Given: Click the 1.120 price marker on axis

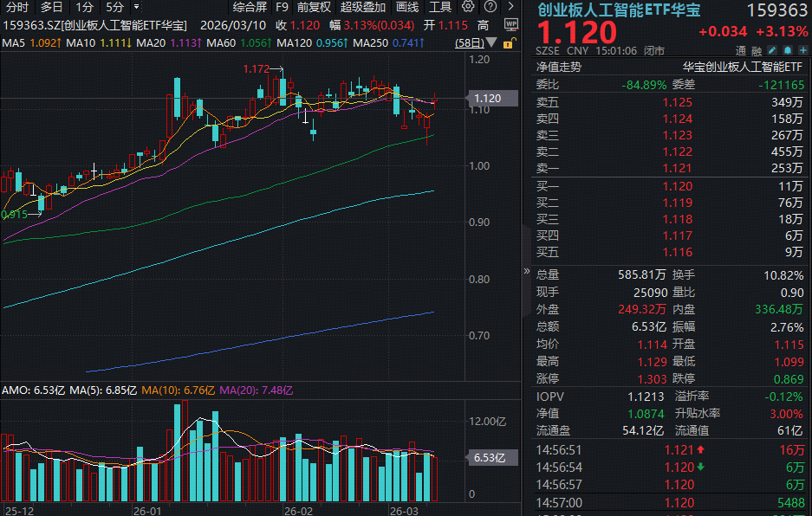Looking at the screenshot, I should click(x=485, y=99).
